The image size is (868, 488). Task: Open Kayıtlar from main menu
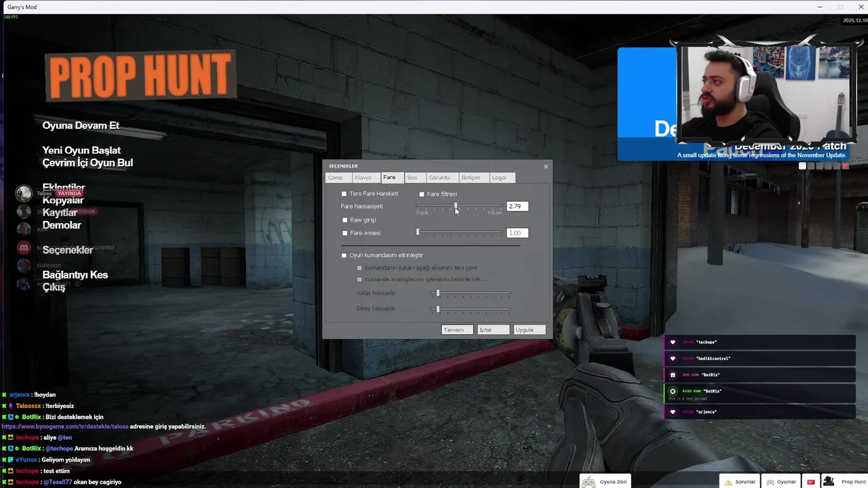pyautogui.click(x=60, y=213)
